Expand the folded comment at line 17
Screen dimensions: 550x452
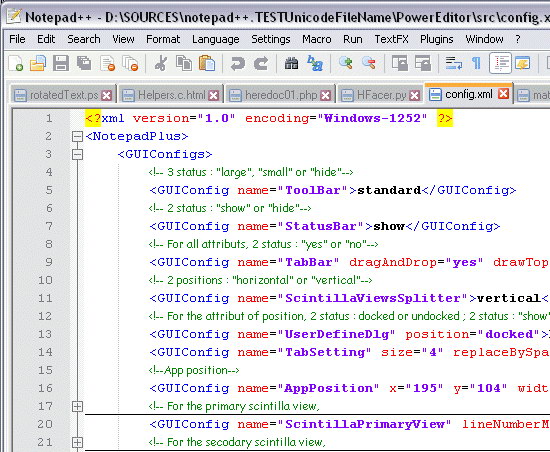pyautogui.click(x=77, y=406)
